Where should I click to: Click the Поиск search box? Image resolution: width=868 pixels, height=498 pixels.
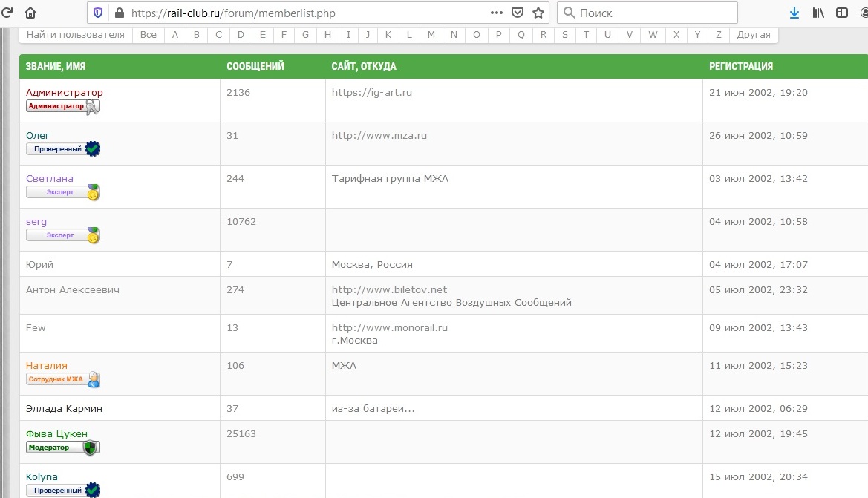click(x=653, y=13)
